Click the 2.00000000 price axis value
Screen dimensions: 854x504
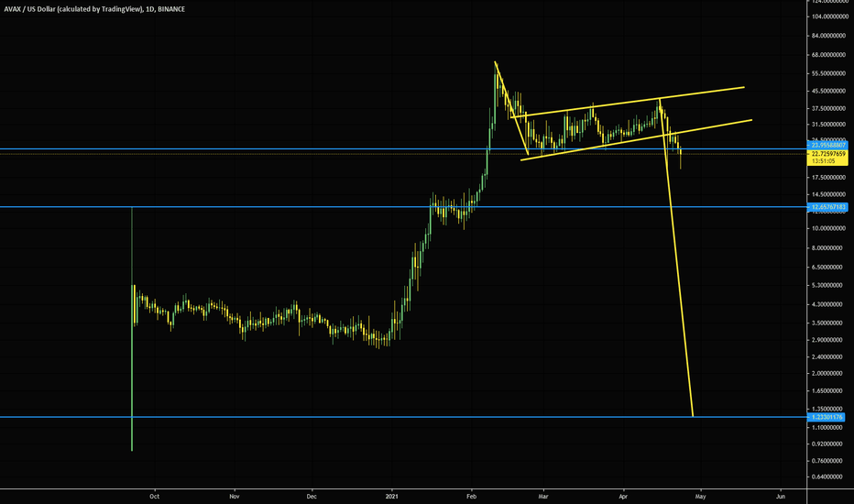[828, 374]
